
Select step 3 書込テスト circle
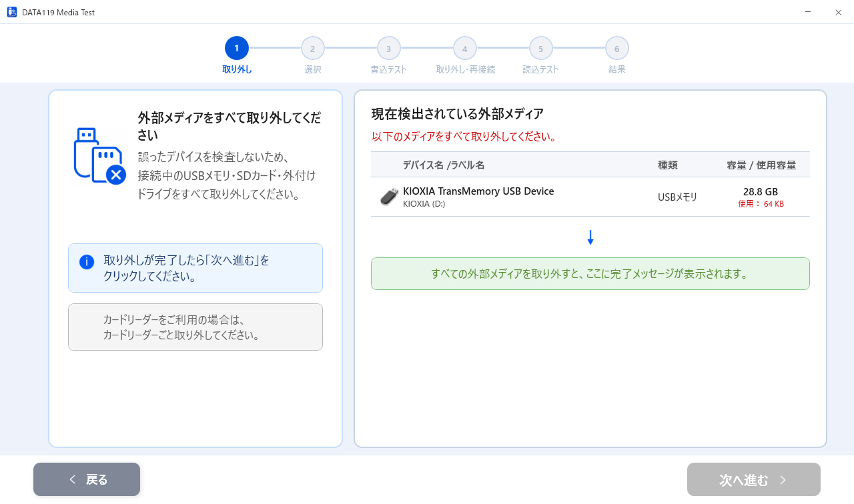pos(389,48)
